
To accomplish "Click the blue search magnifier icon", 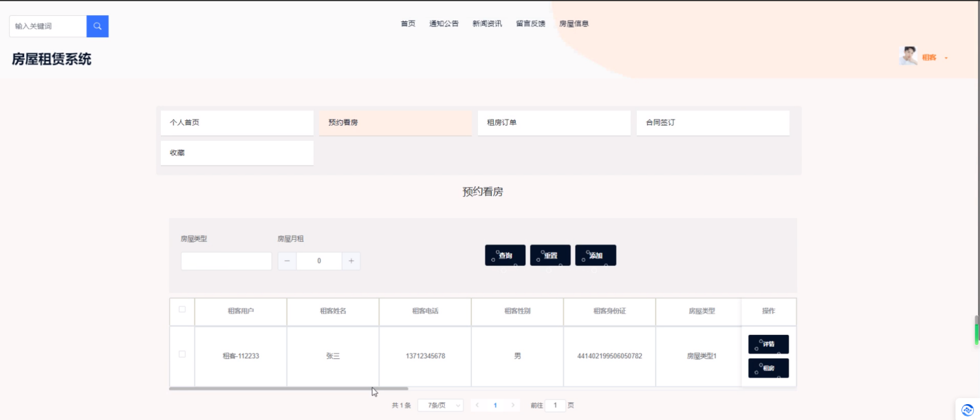I will click(x=98, y=26).
